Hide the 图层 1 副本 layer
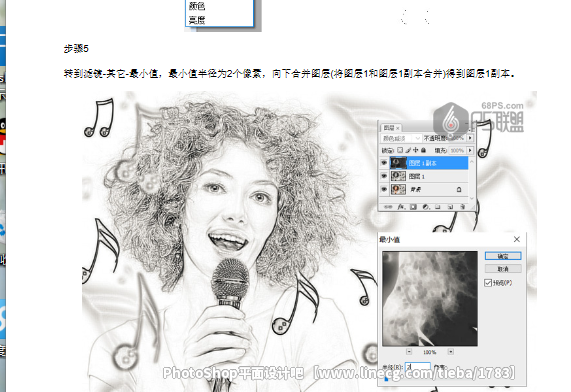 (384, 163)
